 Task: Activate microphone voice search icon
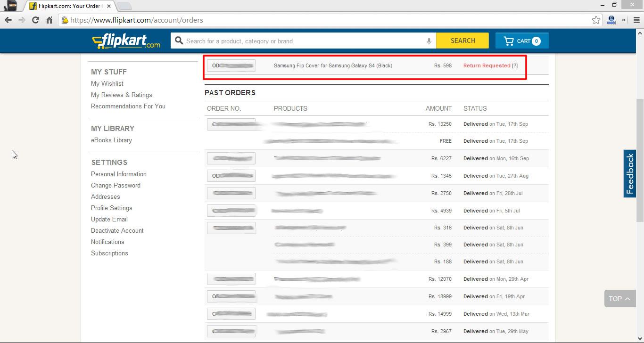click(429, 41)
